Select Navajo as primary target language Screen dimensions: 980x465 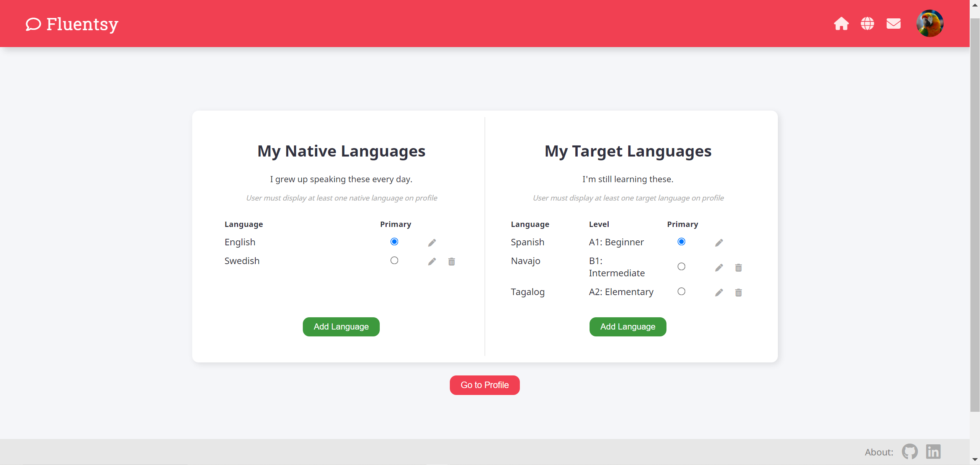pos(681,266)
